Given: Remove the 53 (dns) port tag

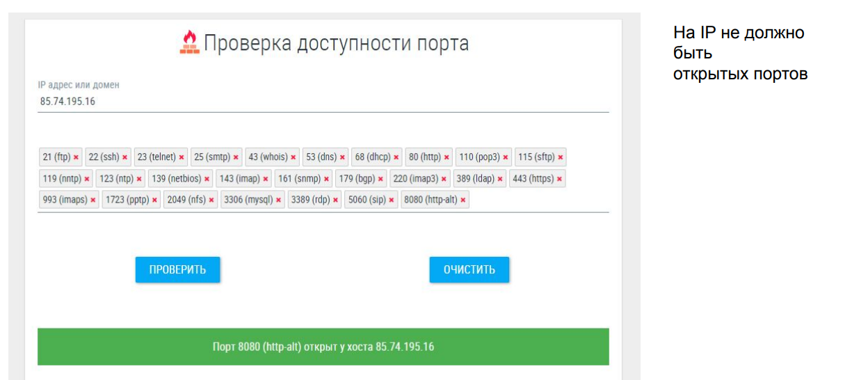Looking at the screenshot, I should tap(342, 157).
